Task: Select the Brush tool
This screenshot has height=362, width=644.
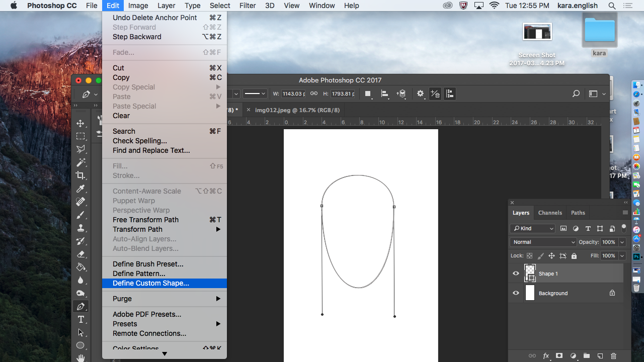Action: (81, 214)
